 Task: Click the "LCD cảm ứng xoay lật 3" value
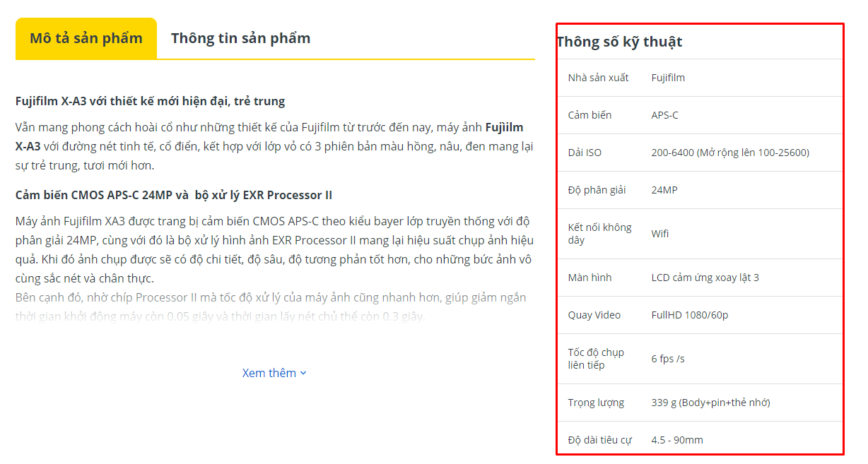click(705, 278)
